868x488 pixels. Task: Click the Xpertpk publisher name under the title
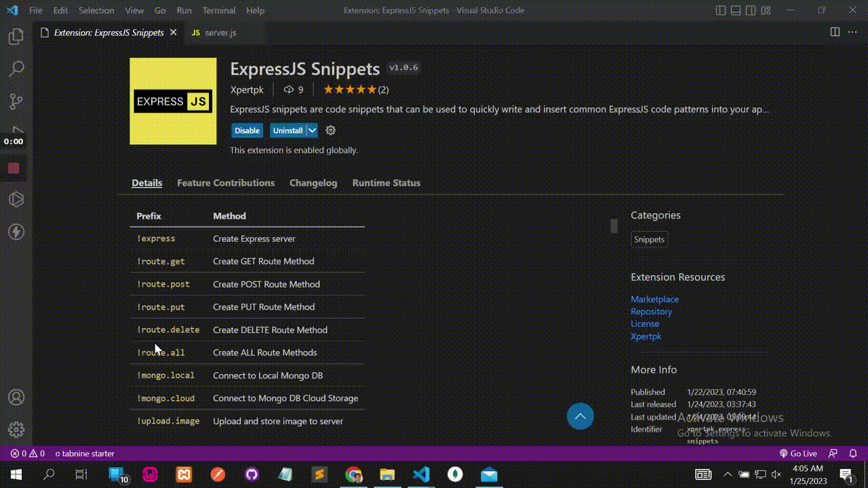(x=247, y=89)
